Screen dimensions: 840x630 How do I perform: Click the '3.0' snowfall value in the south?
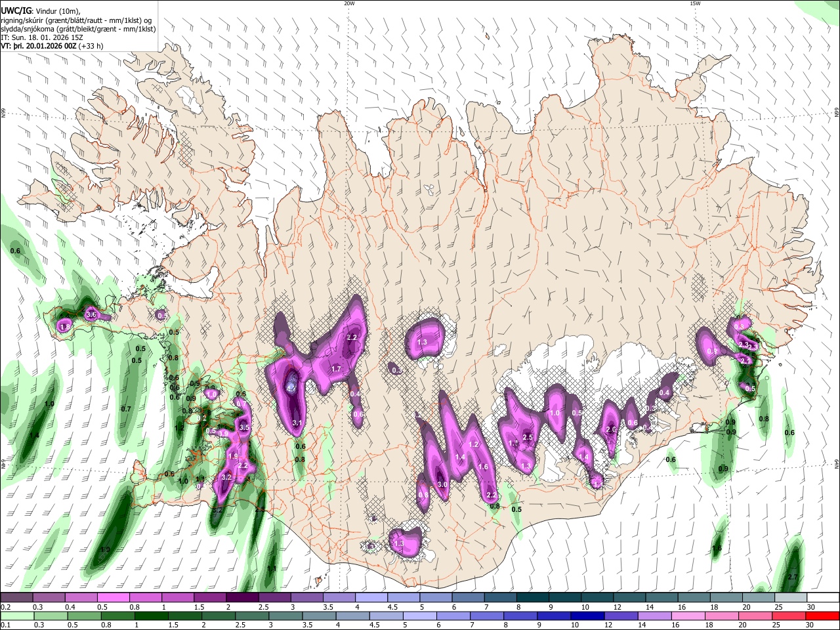pyautogui.click(x=442, y=484)
